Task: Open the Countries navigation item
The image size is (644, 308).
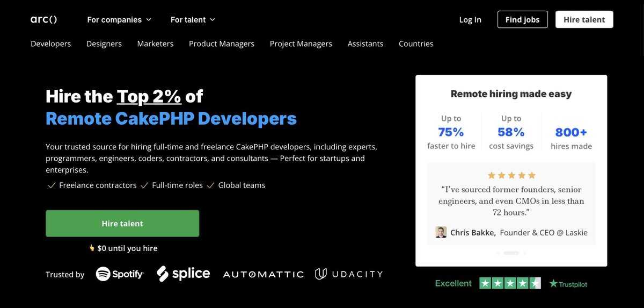Action: coord(416,44)
